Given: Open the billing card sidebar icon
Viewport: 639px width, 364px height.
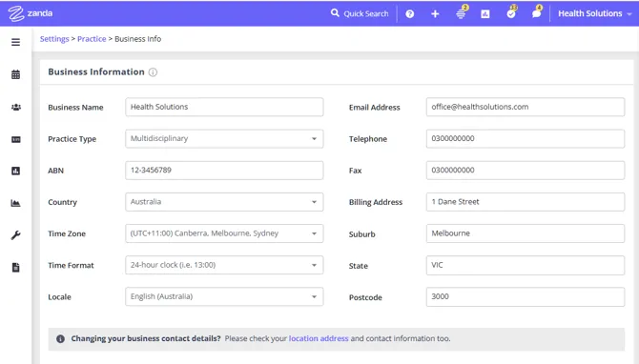Looking at the screenshot, I should (15, 139).
